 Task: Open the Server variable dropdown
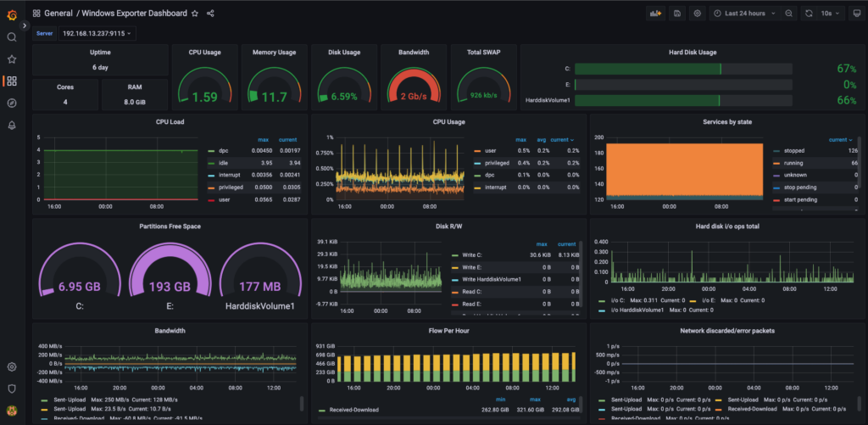tap(97, 33)
